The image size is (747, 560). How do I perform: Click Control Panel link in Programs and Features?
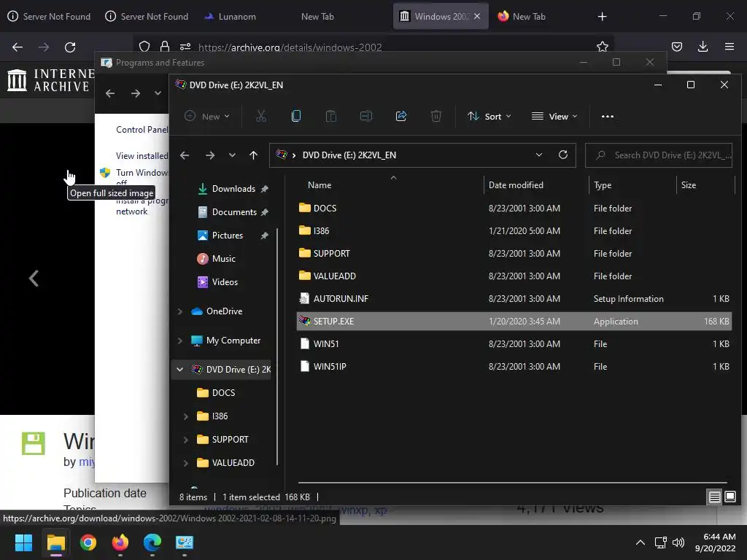142,130
